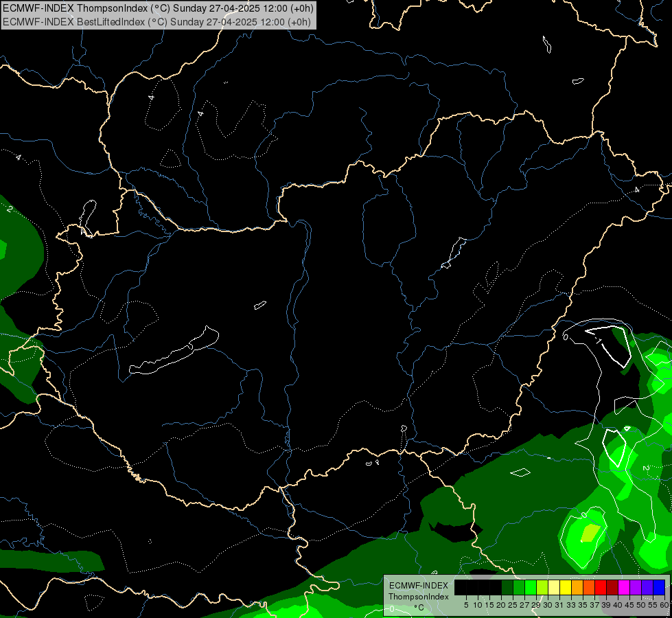Screen dimensions: 672x618
Task: Click the legend label "ThompsonIndex"
Action: [x=419, y=597]
